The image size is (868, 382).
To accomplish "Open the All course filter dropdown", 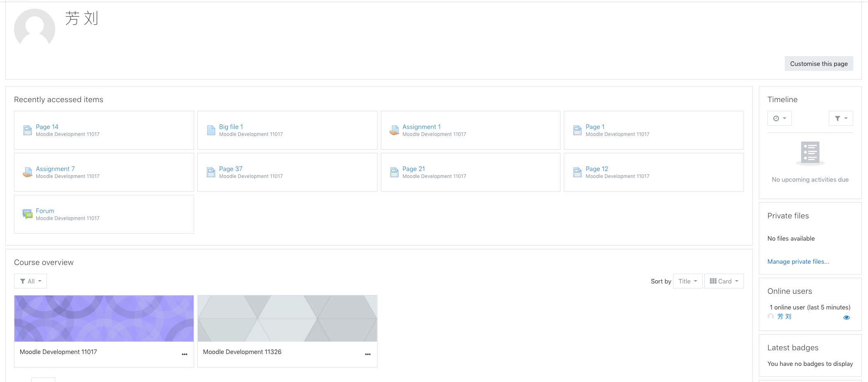I will (x=30, y=281).
